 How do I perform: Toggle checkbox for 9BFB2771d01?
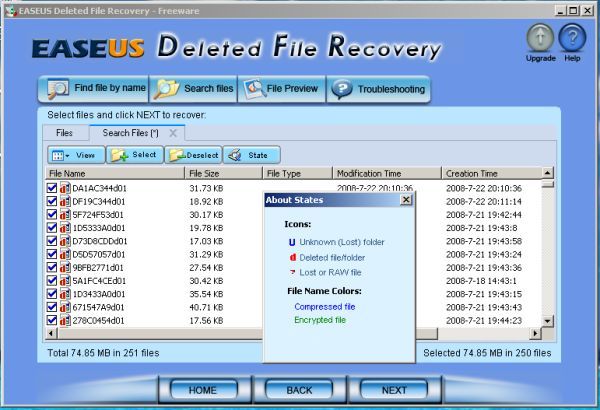pos(52,267)
